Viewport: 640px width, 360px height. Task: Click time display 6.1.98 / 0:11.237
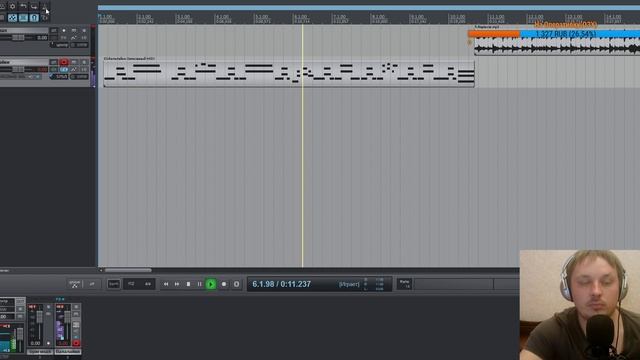pyautogui.click(x=282, y=284)
